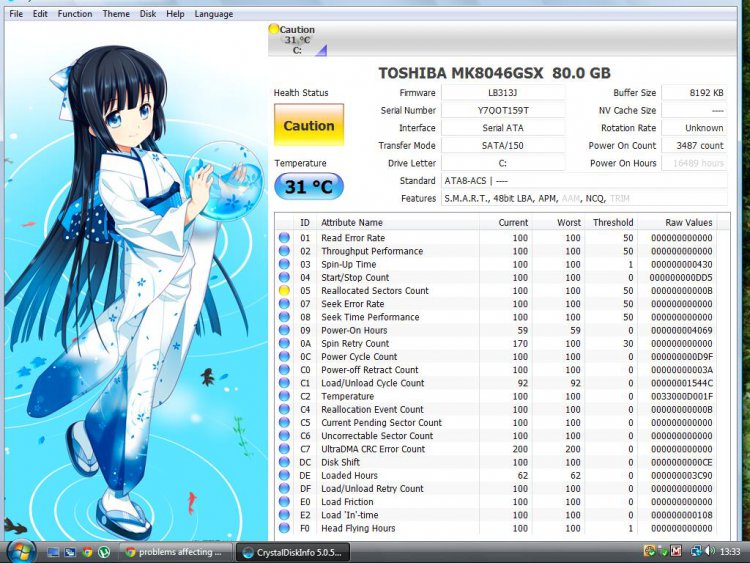
Task: Click the blue status icon for Power Cycle Count
Action: tap(284, 356)
